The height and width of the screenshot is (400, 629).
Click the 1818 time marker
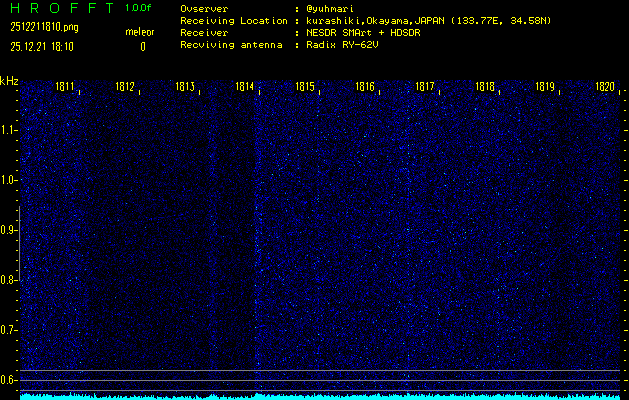pos(485,86)
